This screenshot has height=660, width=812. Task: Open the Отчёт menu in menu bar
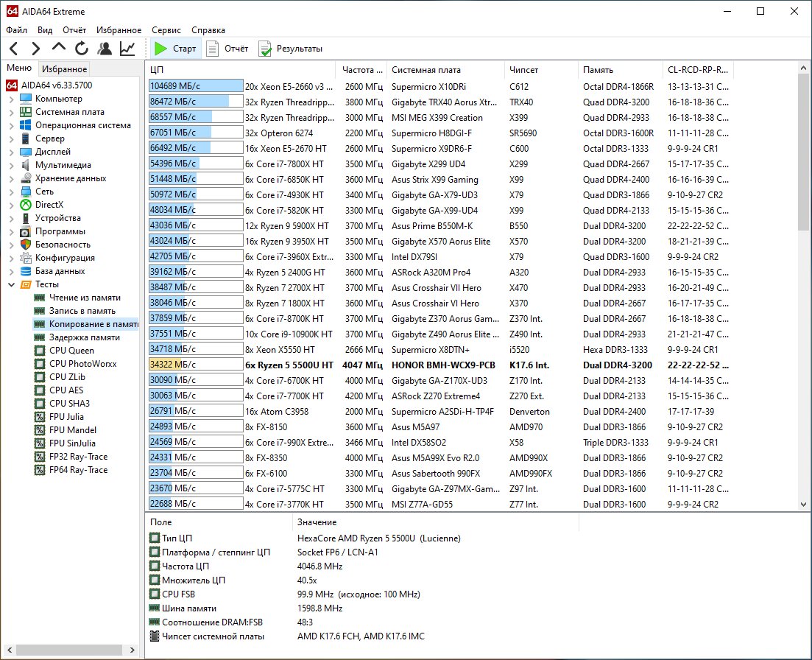74,30
